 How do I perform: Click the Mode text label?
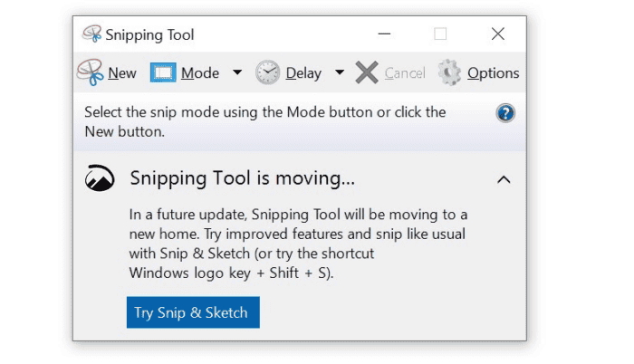pos(200,73)
